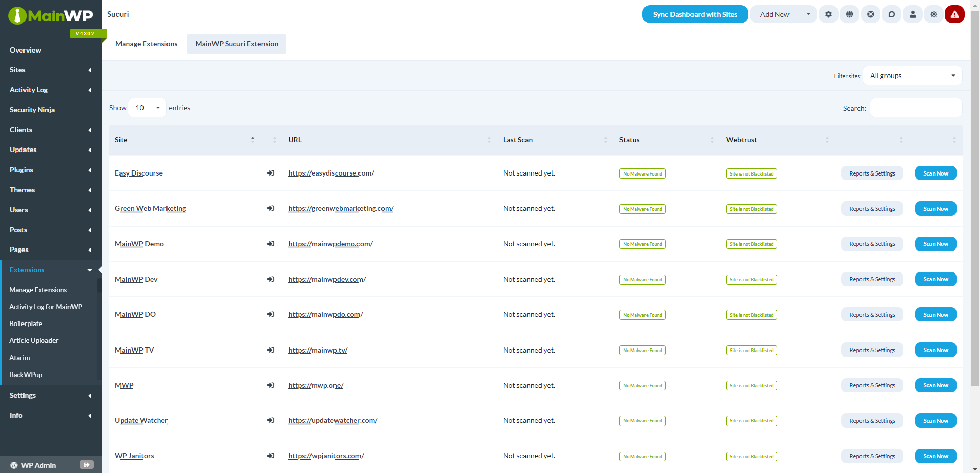Switch to the Manage Extensions tab

click(147, 44)
